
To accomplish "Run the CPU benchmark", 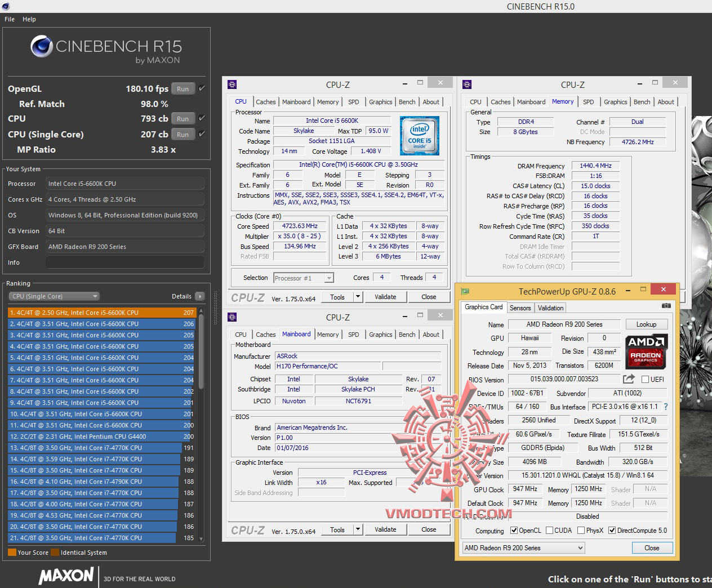I will coord(183,119).
